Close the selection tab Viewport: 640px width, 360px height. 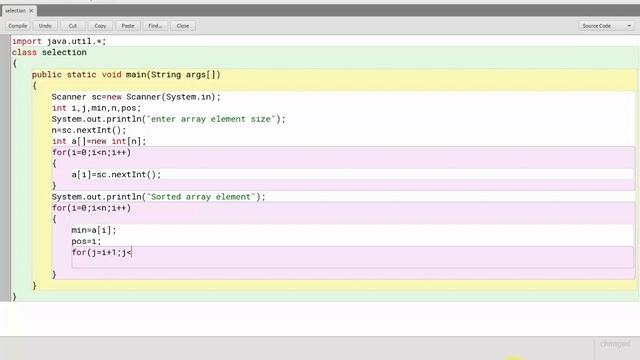click(31, 11)
